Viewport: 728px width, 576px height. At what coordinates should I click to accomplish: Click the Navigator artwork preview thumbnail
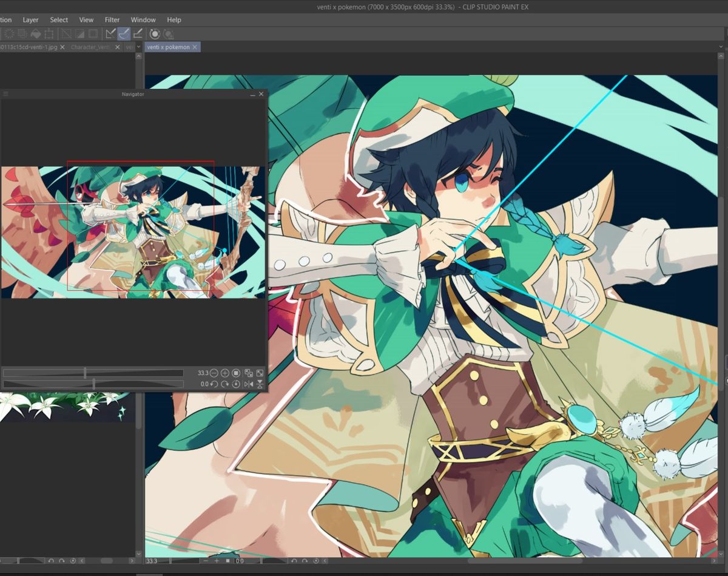click(133, 232)
